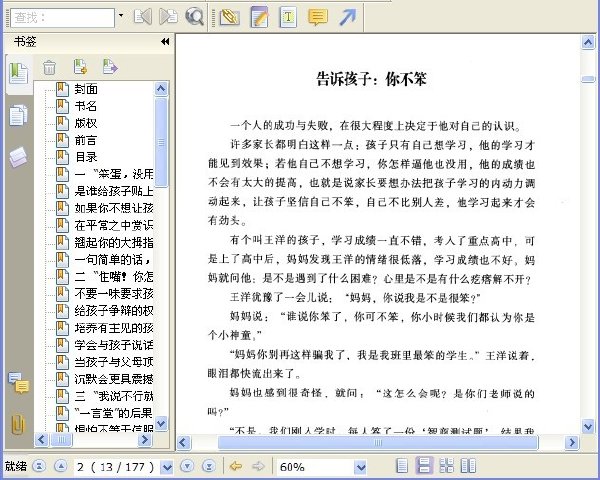Select the 封面 bookmark
The width and height of the screenshot is (600, 480).
[86, 89]
